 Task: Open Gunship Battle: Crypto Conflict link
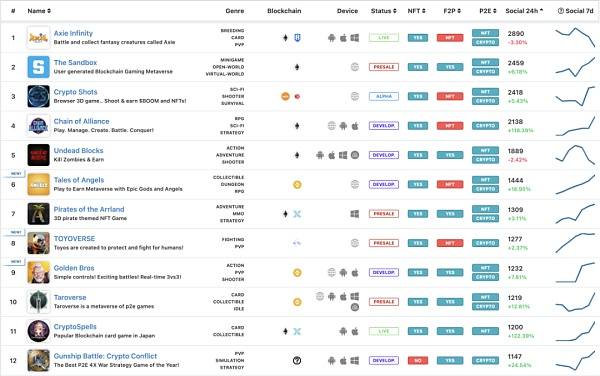coord(105,356)
